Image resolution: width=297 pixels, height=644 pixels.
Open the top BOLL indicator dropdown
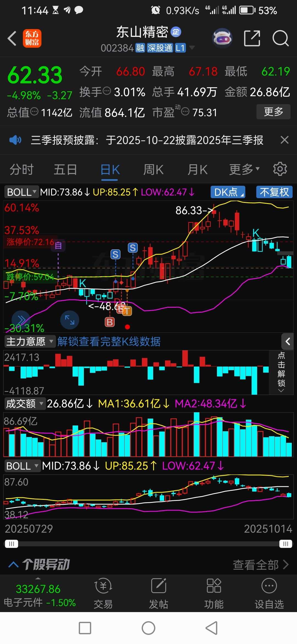(x=21, y=192)
